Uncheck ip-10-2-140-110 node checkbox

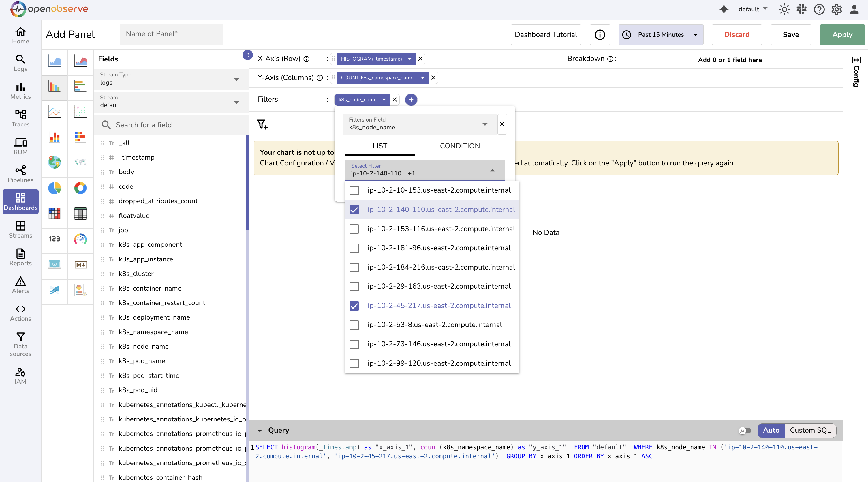pos(354,210)
